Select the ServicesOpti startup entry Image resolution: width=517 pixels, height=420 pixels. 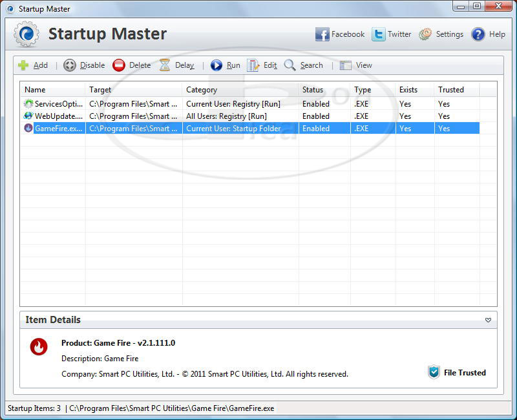(x=58, y=104)
